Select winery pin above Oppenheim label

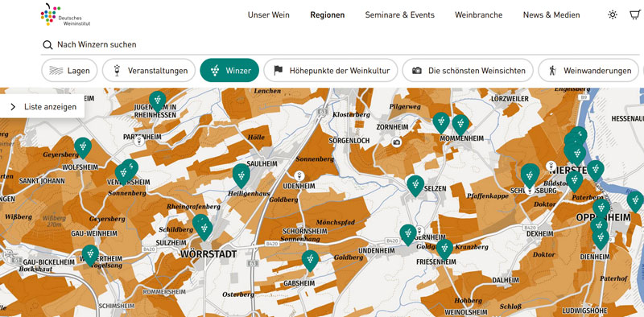601,208
